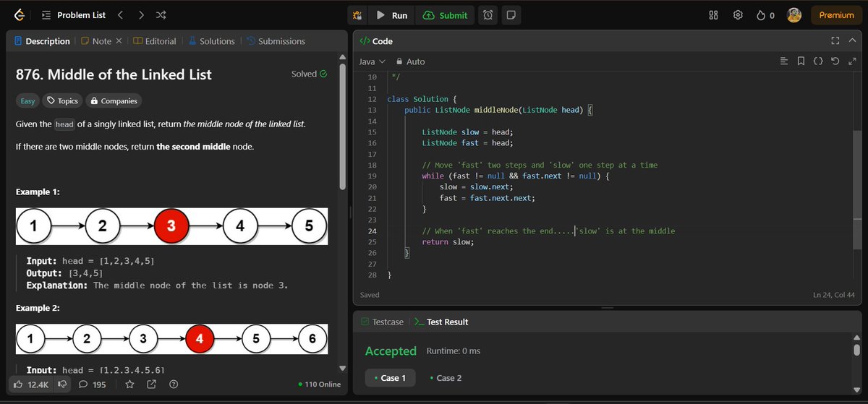Share the problem via share icon
The width and height of the screenshot is (868, 404).
151,384
